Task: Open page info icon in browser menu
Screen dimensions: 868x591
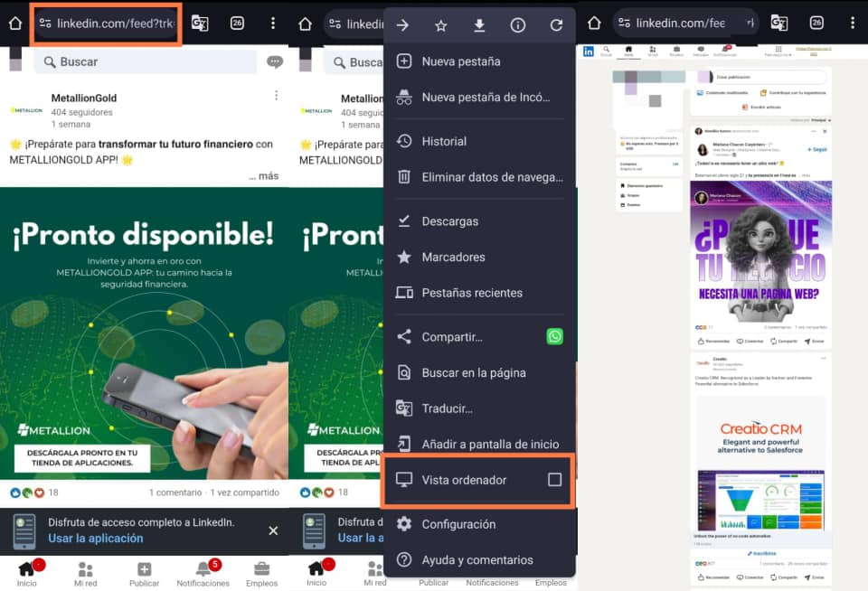Action: pos(517,25)
